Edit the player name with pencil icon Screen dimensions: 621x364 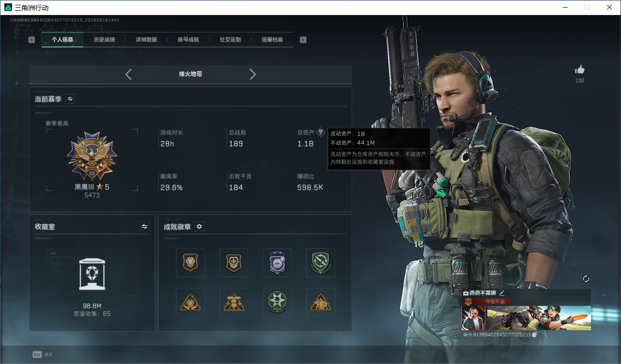tap(502, 293)
